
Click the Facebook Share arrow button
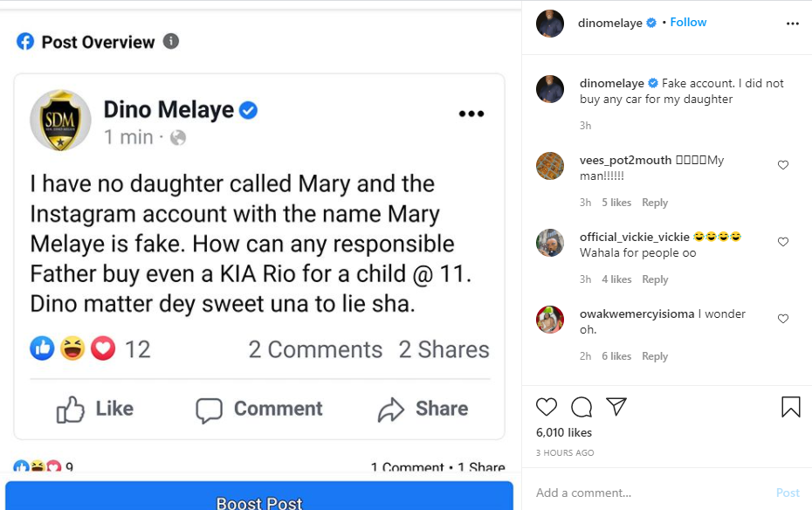point(423,409)
